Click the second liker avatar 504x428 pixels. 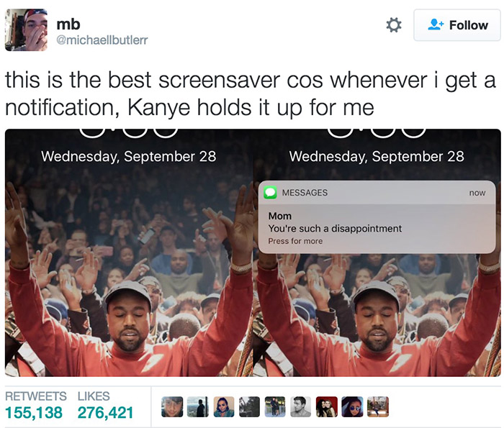tap(198, 407)
